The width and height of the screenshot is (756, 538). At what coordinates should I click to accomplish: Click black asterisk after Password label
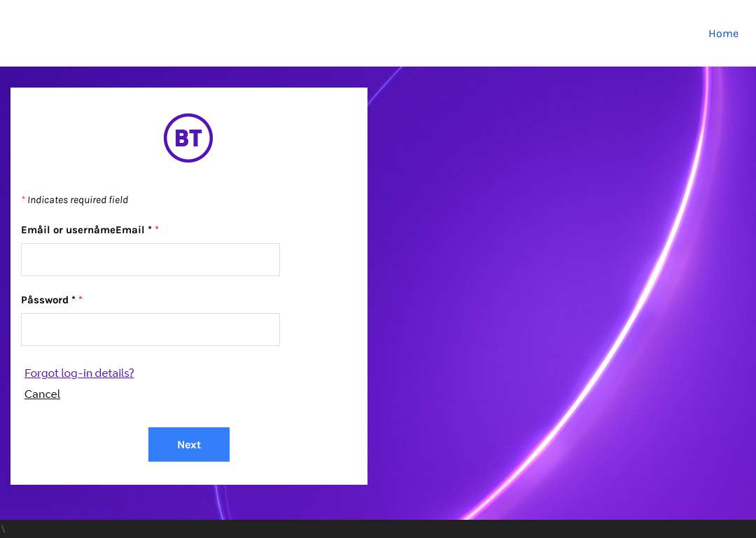click(x=73, y=298)
